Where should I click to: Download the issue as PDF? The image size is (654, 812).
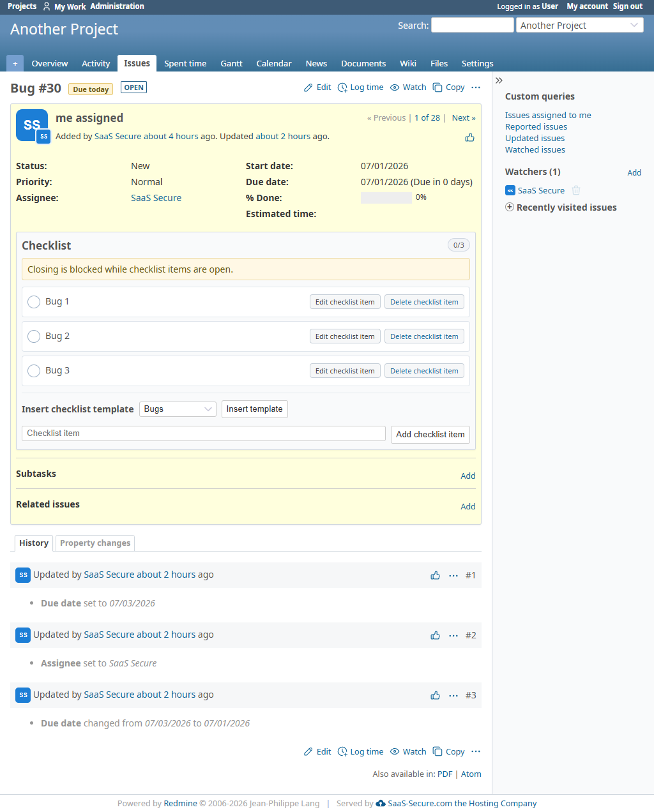pos(445,774)
